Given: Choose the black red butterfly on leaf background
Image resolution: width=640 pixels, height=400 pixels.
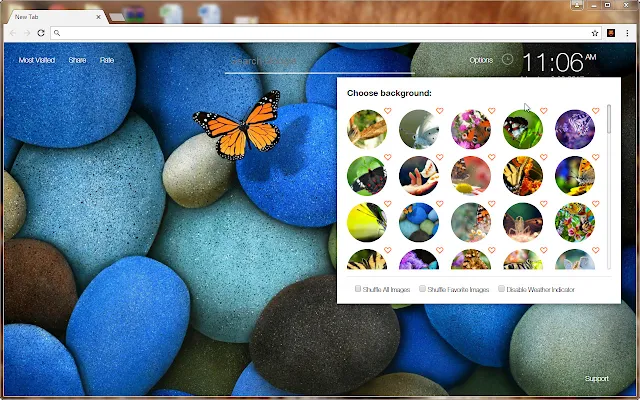Looking at the screenshot, I should coord(367,176).
